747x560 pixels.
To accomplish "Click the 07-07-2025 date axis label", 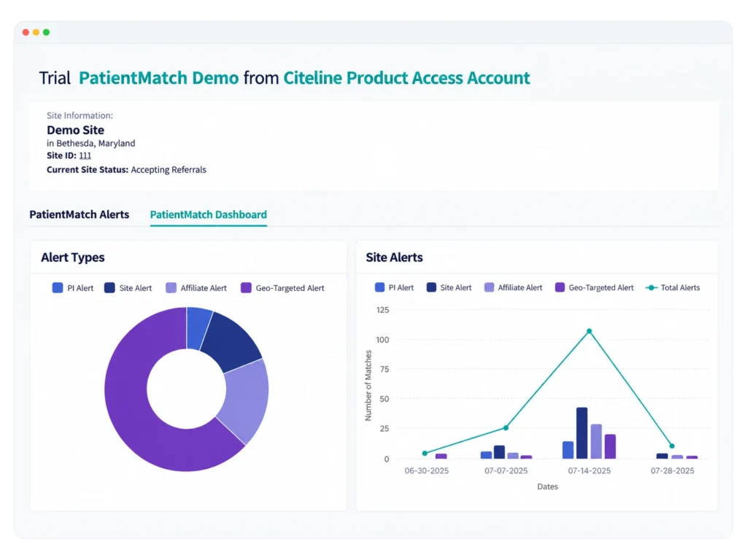I will tap(506, 470).
